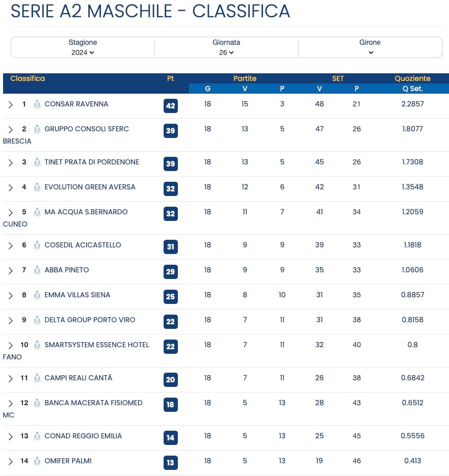This screenshot has width=449, height=476.
Task: Click the Smartsystem Essence Hotel Fano team logo
Action: coord(37,345)
